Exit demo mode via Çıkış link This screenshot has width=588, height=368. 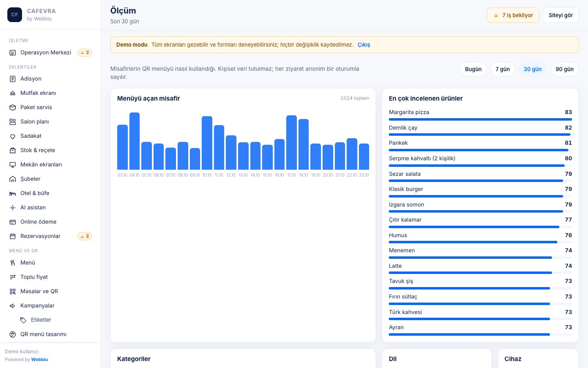pos(364,45)
